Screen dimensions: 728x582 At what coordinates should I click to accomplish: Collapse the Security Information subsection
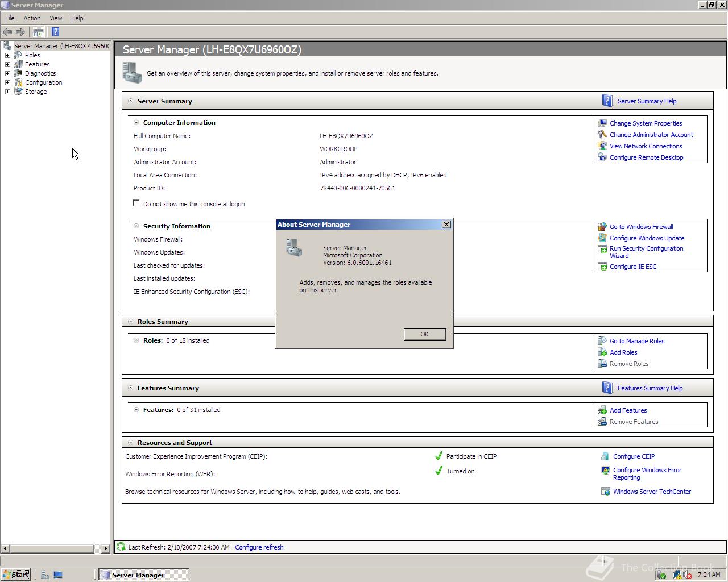click(x=136, y=226)
